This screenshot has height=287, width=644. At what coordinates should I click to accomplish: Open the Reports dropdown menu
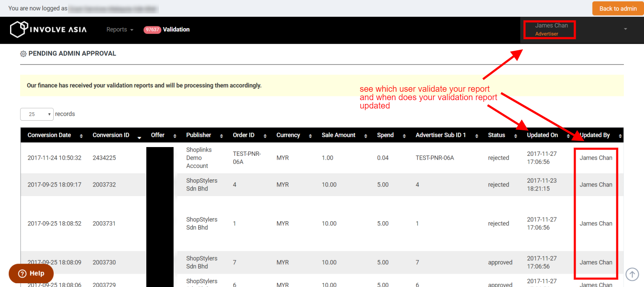point(120,29)
